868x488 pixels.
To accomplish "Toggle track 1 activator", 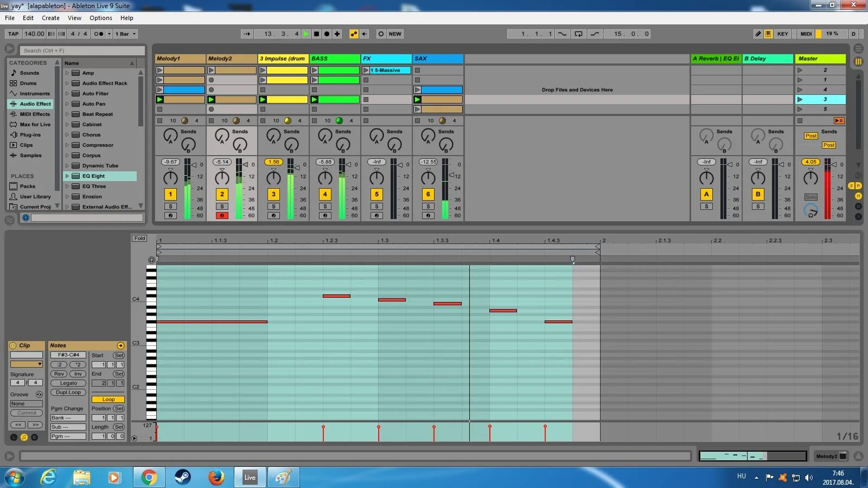I will 170,194.
